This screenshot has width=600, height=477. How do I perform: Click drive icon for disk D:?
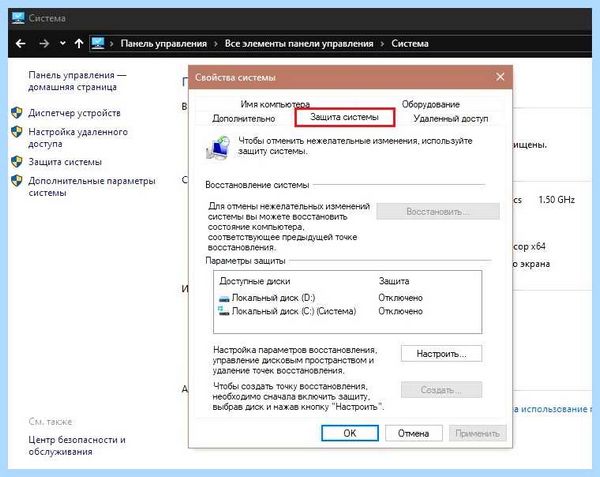pos(224,298)
